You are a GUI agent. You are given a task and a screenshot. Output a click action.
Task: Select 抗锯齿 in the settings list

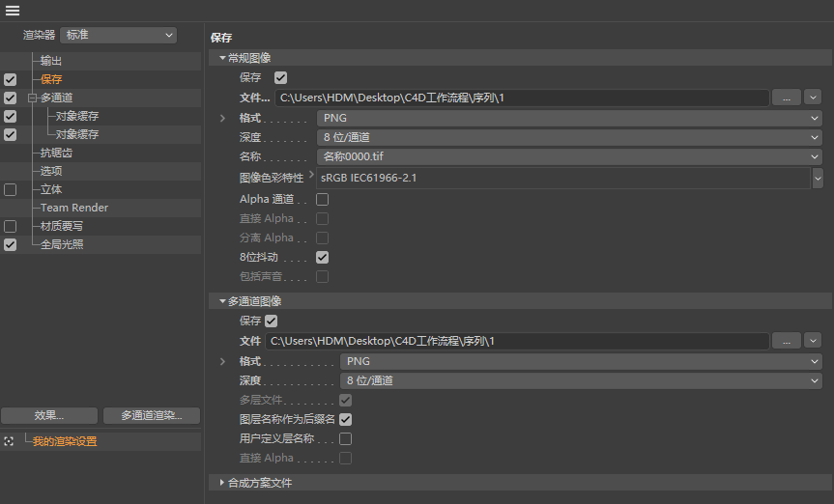56,153
